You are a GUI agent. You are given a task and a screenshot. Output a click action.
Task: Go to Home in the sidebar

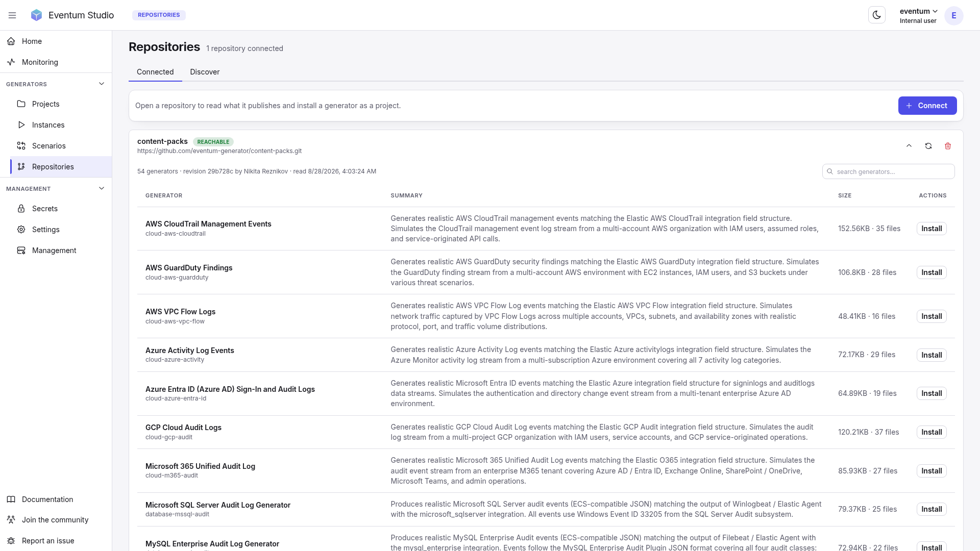click(56, 41)
